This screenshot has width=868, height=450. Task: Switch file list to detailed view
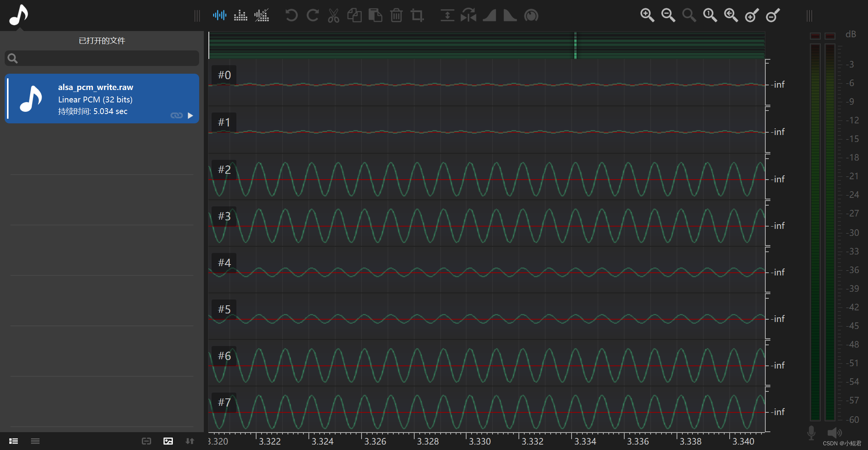[x=14, y=441]
